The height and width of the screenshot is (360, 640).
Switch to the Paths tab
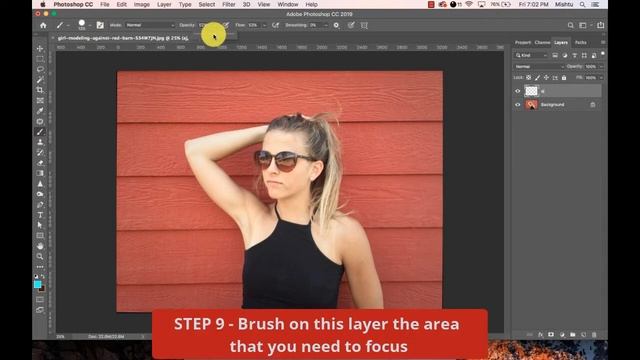point(580,42)
